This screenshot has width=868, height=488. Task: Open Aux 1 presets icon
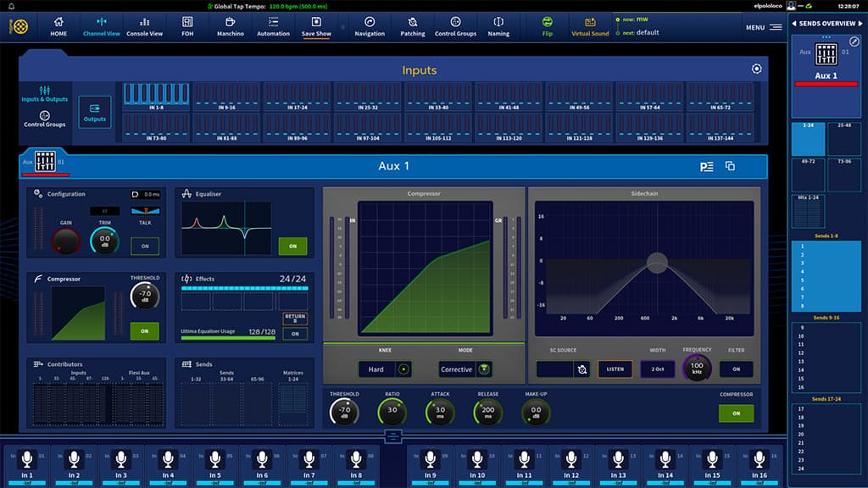[x=706, y=167]
